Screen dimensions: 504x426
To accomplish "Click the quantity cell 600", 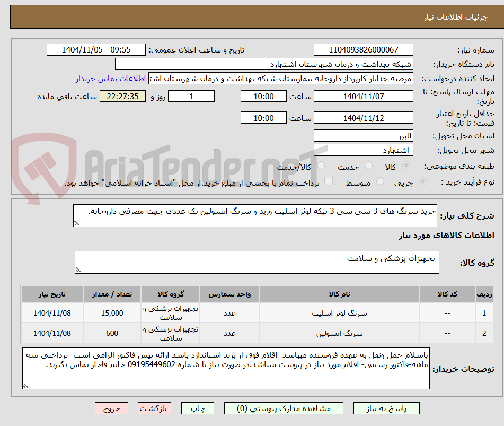I will 112,333.
